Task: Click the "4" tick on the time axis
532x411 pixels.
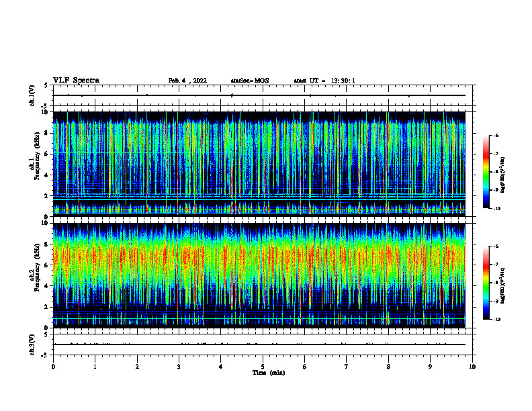Action: point(221,367)
